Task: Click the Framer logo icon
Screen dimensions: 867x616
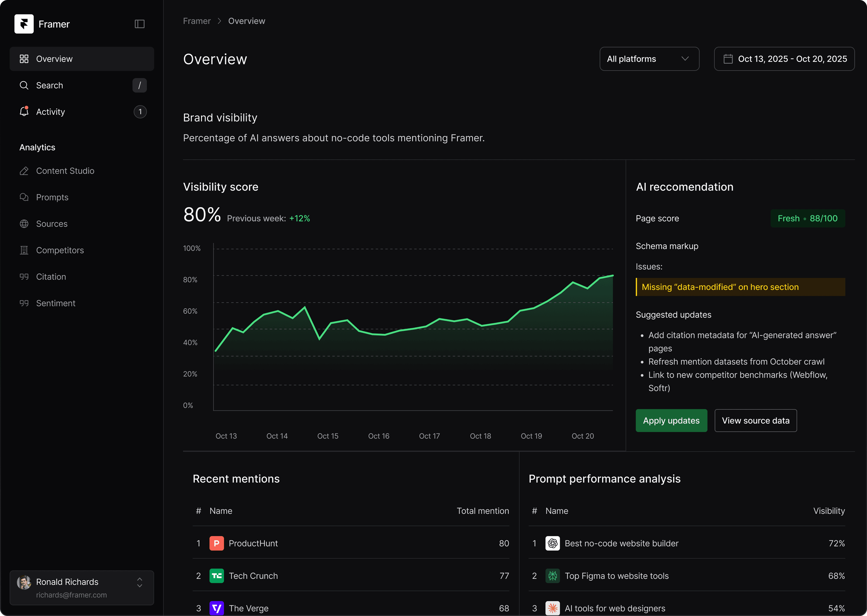Action: tap(24, 24)
